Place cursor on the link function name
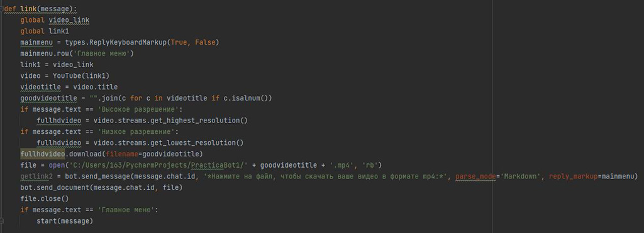This screenshot has width=644, height=233. tap(26, 9)
